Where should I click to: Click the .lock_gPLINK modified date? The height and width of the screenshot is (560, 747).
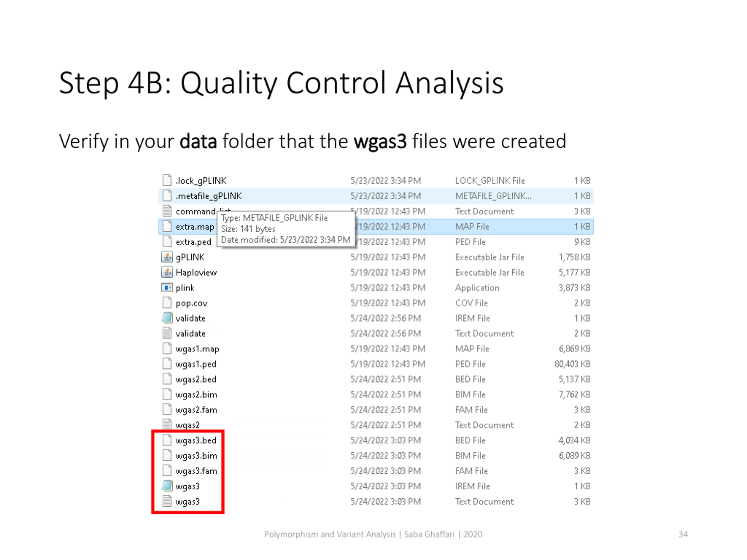click(386, 181)
